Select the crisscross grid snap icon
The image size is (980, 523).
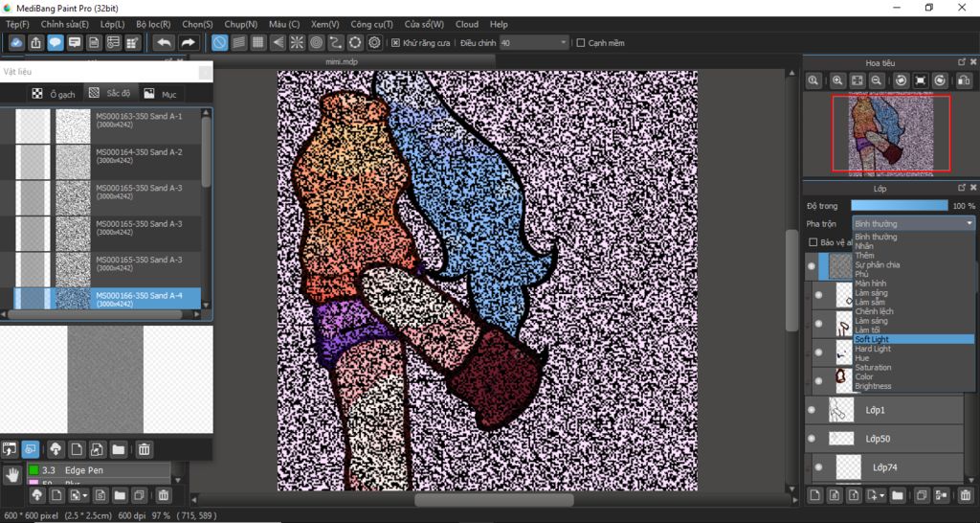pos(258,42)
